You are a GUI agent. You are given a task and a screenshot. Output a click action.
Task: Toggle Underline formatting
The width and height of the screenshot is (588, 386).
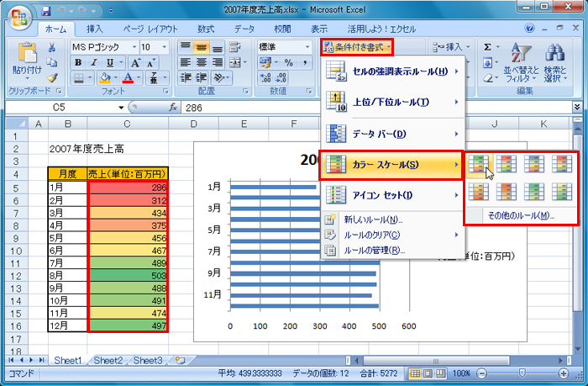[109, 63]
